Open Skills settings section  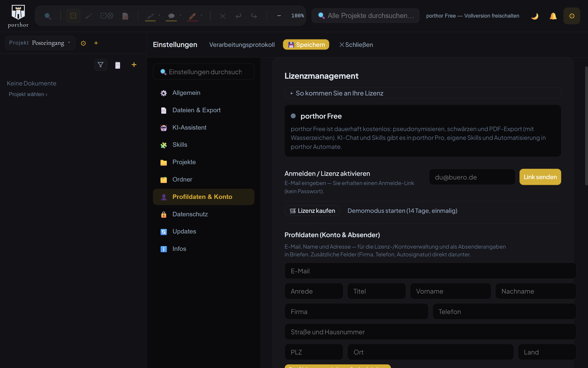pyautogui.click(x=204, y=145)
